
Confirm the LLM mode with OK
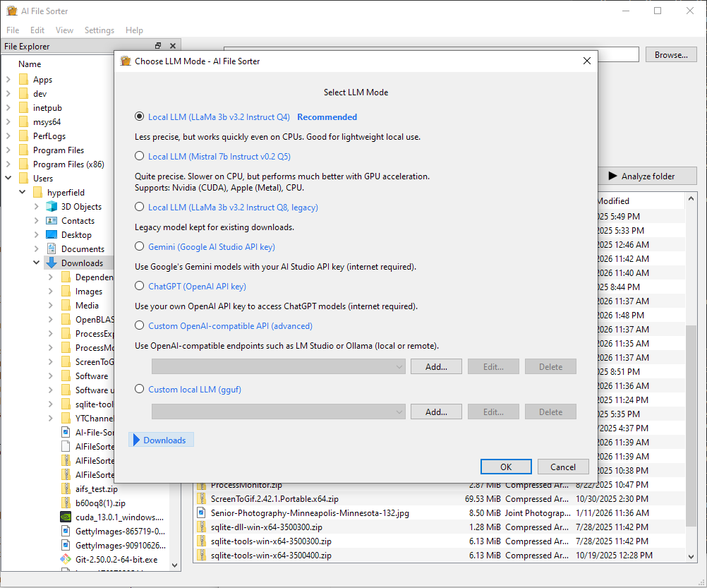[506, 467]
